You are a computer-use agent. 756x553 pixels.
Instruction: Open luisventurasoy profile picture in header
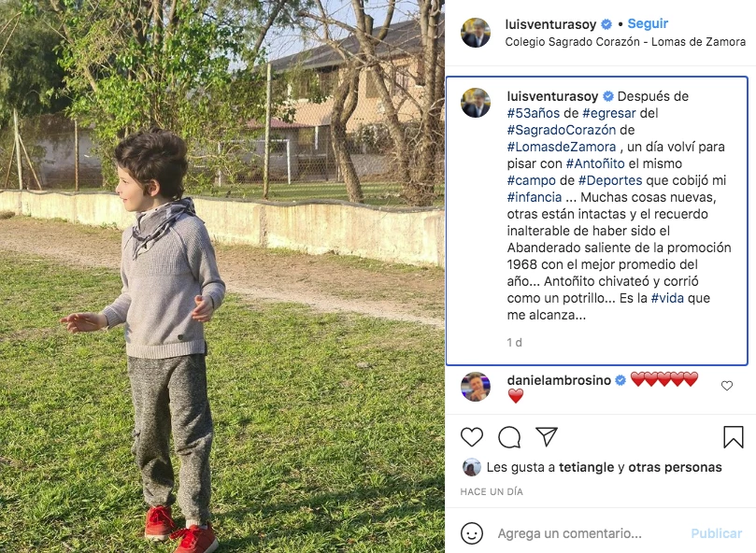(476, 33)
